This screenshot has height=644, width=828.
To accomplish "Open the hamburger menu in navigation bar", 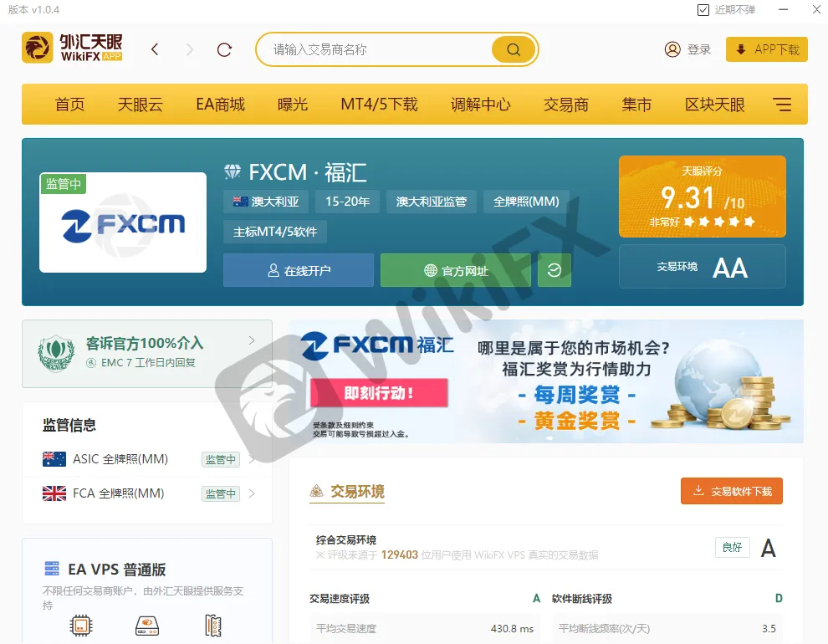I will click(x=782, y=105).
